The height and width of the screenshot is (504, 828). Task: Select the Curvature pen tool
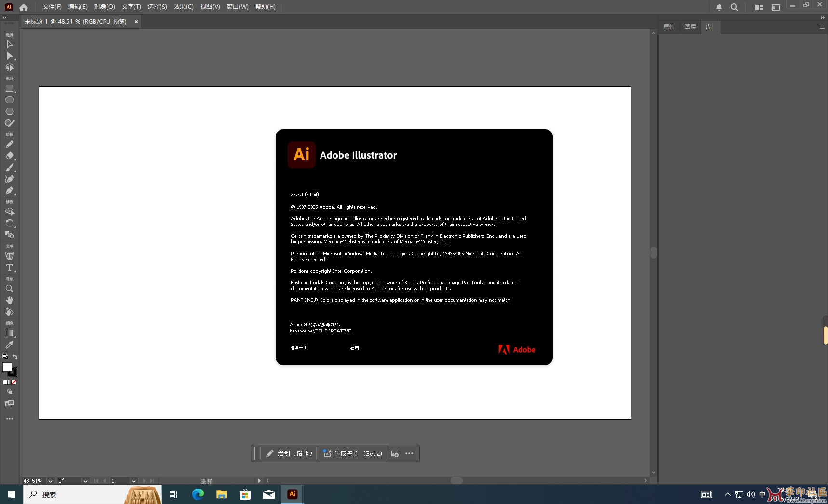(x=10, y=179)
